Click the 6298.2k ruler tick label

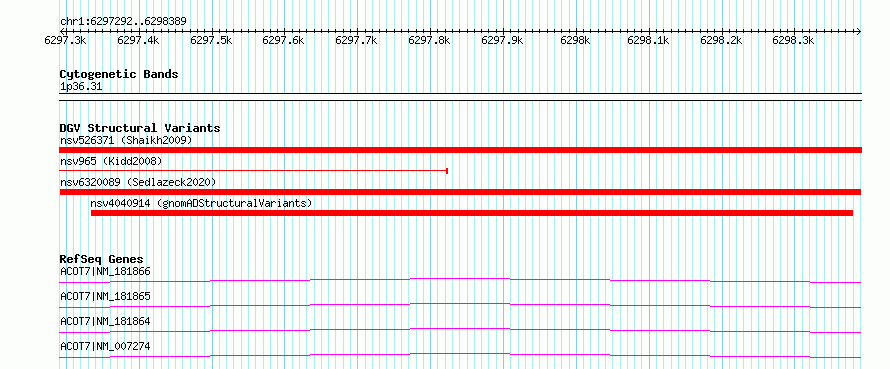(721, 40)
